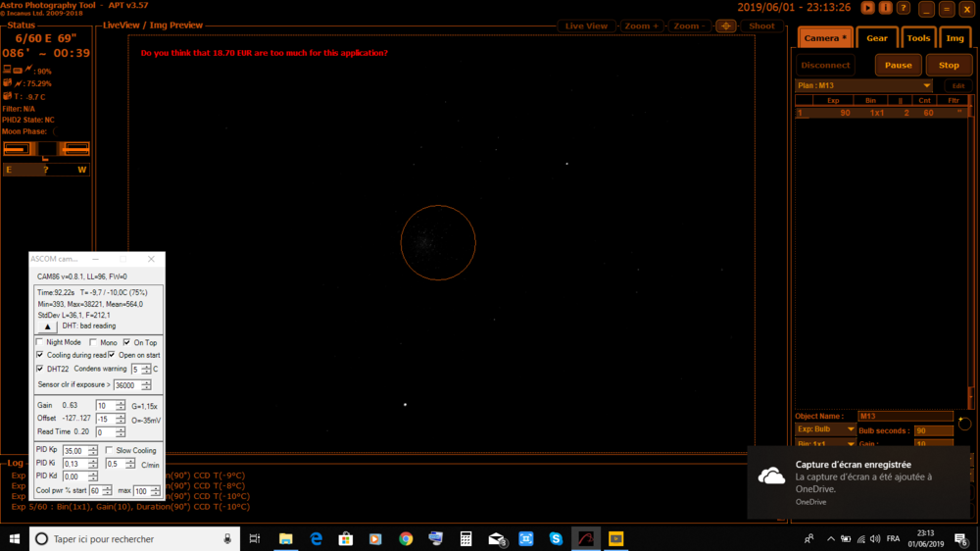Click the Windows Start button
Screen dimensions: 980x551
[15, 538]
